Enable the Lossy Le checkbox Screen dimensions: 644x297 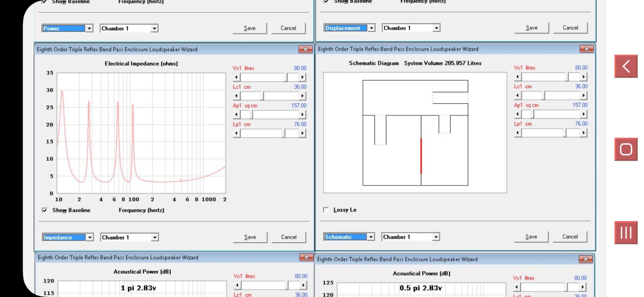click(326, 210)
